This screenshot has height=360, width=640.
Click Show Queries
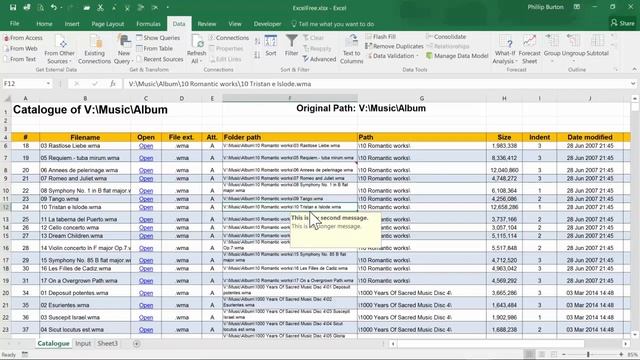(x=158, y=38)
